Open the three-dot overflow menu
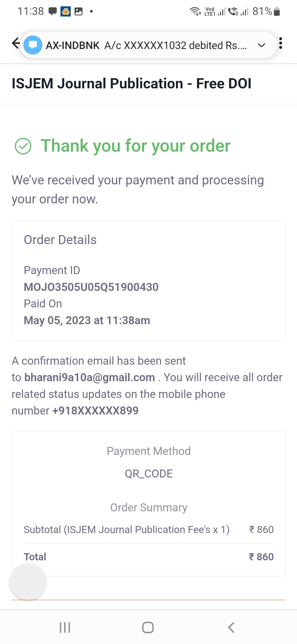The width and height of the screenshot is (297, 644). (x=280, y=43)
